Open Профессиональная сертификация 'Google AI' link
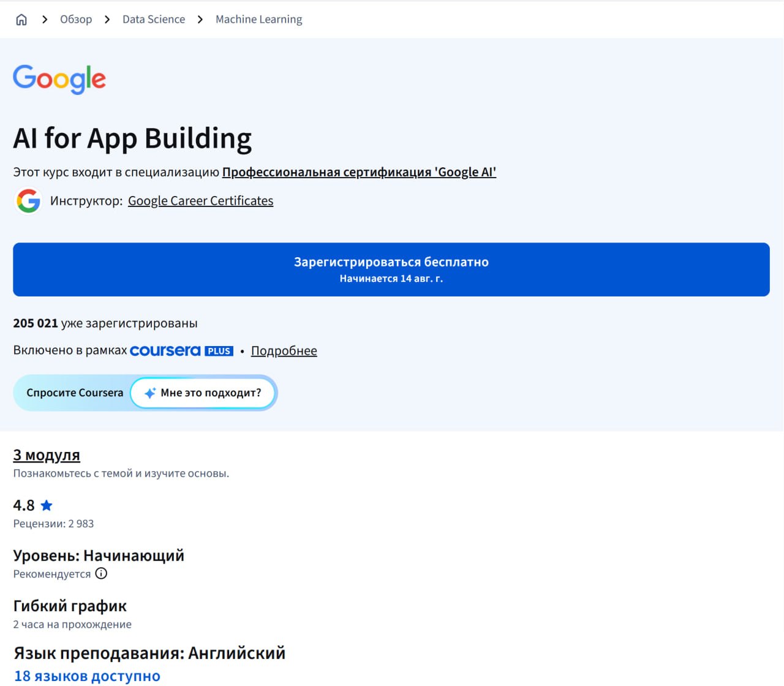This screenshot has height=686, width=784. (x=359, y=172)
